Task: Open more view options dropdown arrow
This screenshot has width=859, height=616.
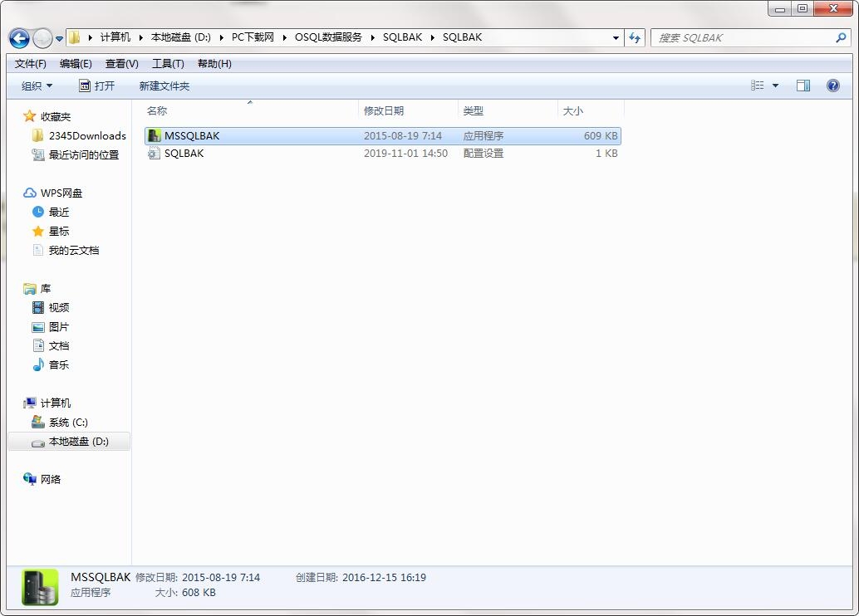Action: (x=775, y=86)
